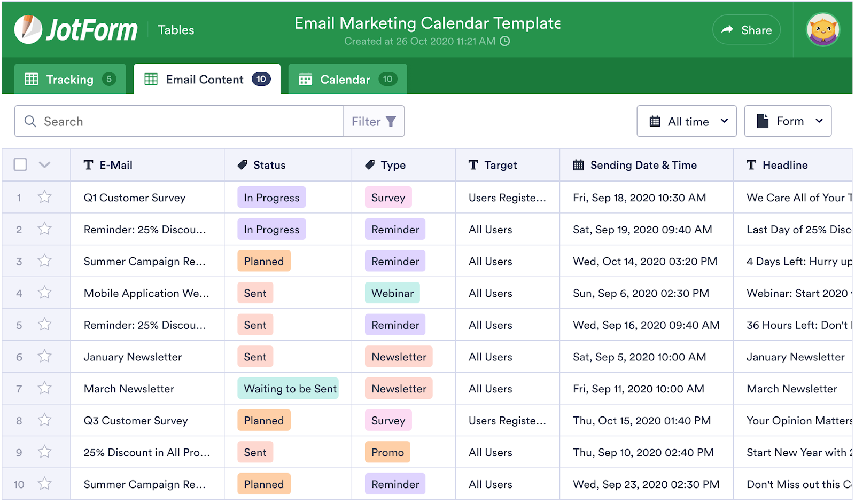Check the select-all checkbox in the table header
This screenshot has width=855, height=504.
pyautogui.click(x=20, y=165)
